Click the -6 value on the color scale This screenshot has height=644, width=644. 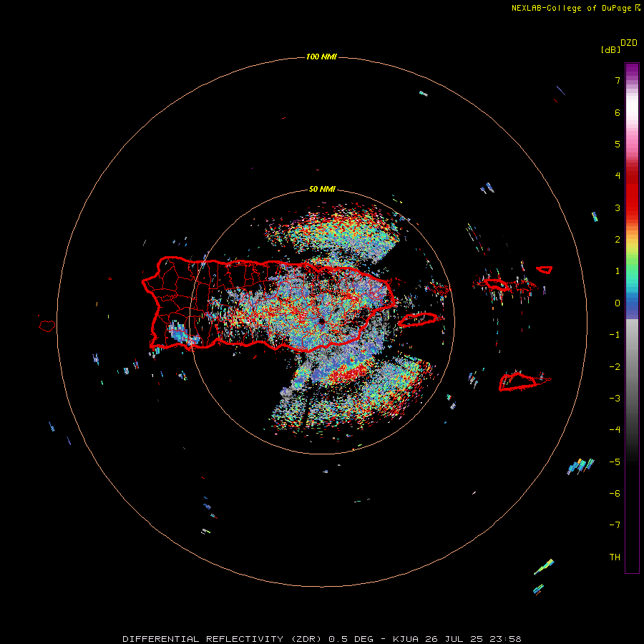(615, 494)
